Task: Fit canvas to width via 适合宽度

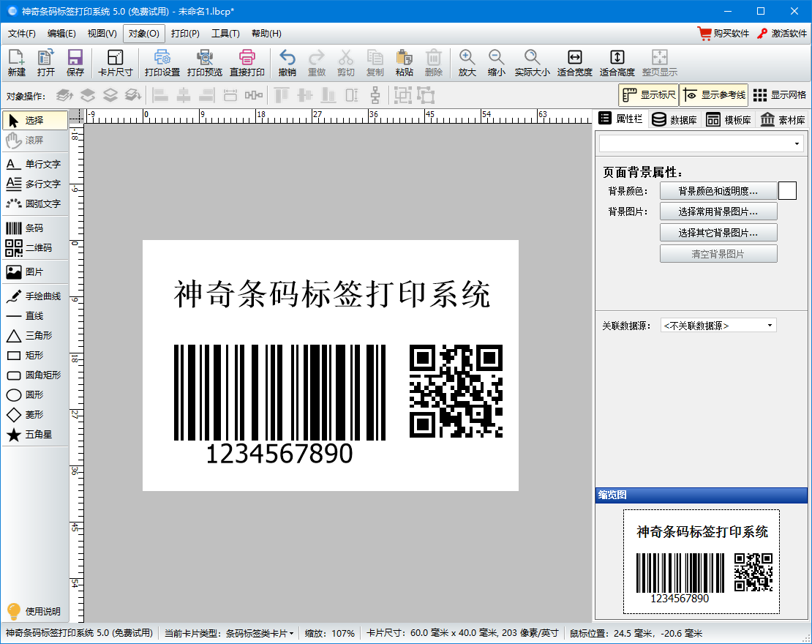Action: [x=575, y=63]
